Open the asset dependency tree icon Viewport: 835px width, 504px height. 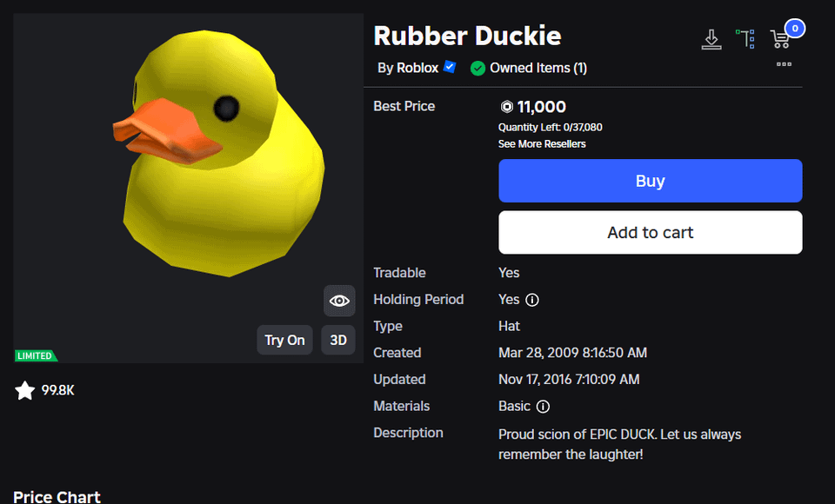745,39
